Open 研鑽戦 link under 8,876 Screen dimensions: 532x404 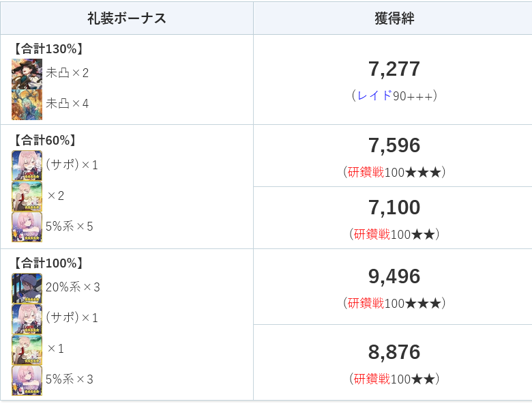click(372, 379)
